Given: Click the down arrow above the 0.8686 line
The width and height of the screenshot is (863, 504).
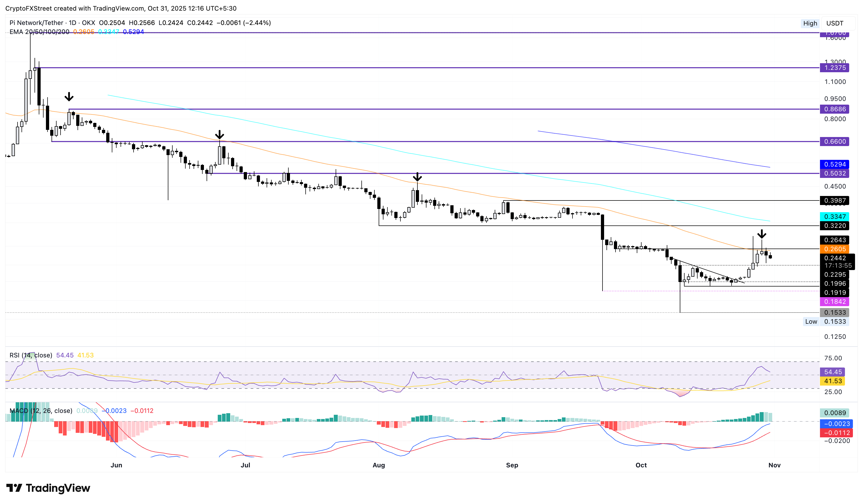Looking at the screenshot, I should 69,97.
